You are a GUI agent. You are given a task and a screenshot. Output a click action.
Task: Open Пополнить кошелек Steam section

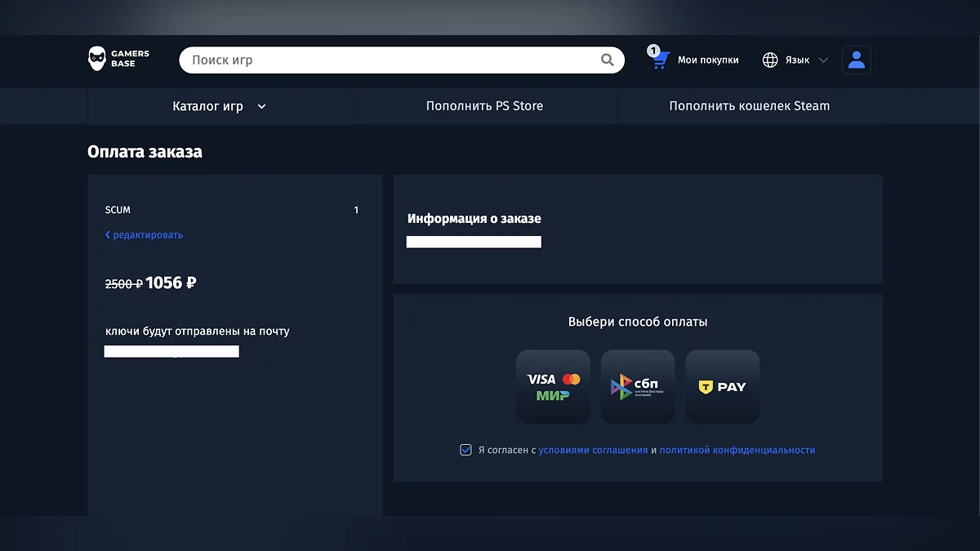(749, 106)
